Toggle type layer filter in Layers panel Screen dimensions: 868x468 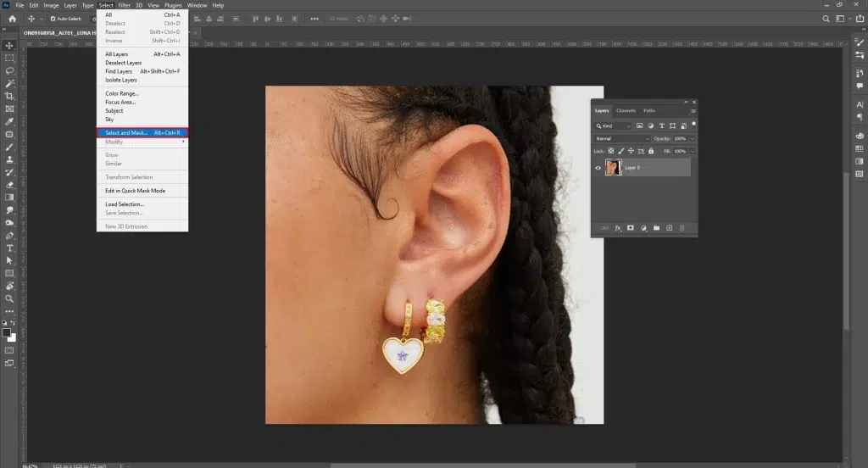coord(661,125)
